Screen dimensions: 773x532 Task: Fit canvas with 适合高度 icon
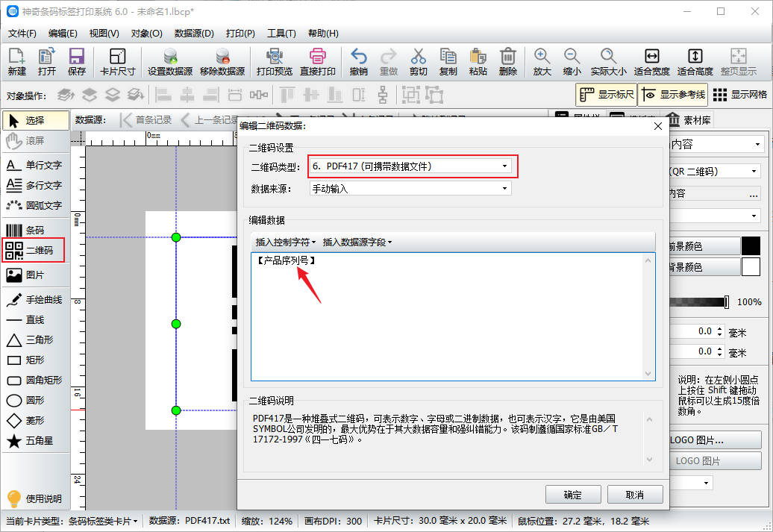[695, 62]
